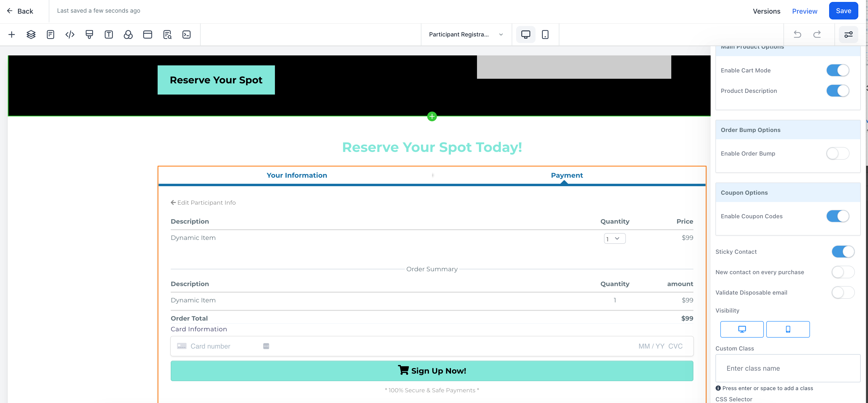This screenshot has width=868, height=403.
Task: Open the Participant Registra... page dropdown
Action: 466,35
